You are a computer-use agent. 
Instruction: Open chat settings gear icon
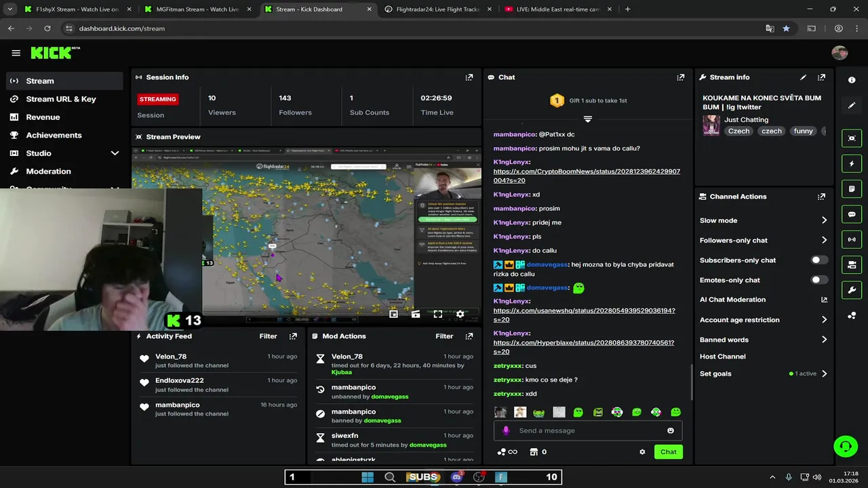coord(642,452)
